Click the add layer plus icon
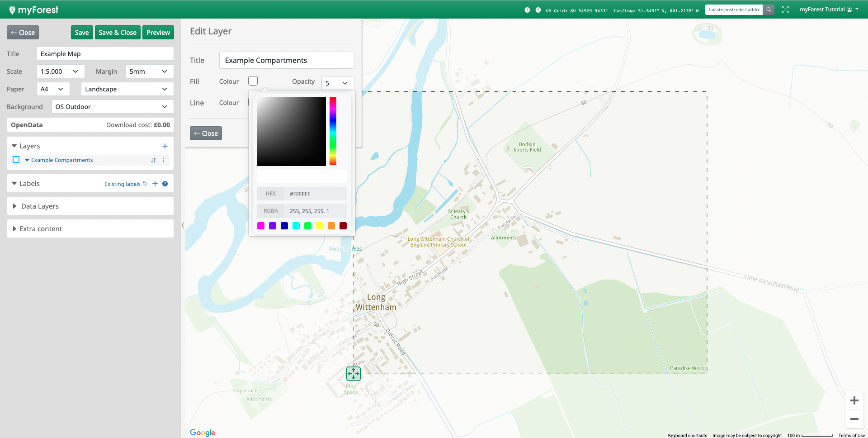This screenshot has height=438, width=868. [165, 146]
